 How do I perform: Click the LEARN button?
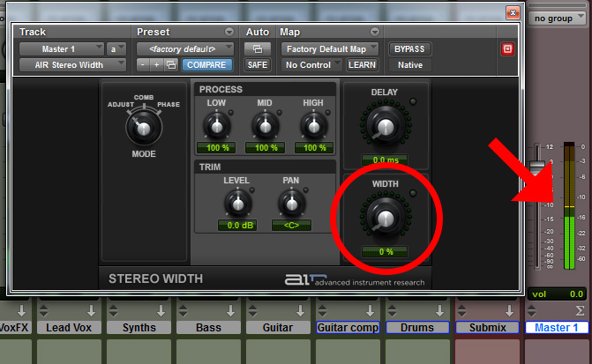click(x=362, y=65)
